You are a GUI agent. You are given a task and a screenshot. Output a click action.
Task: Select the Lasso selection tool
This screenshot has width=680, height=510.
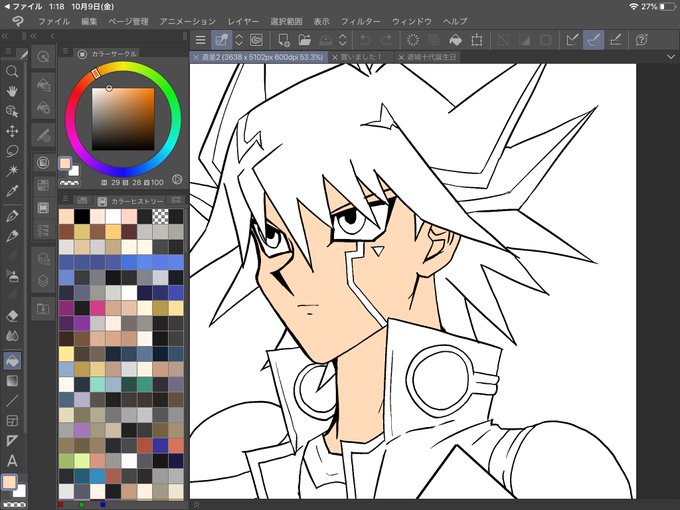pyautogui.click(x=12, y=151)
